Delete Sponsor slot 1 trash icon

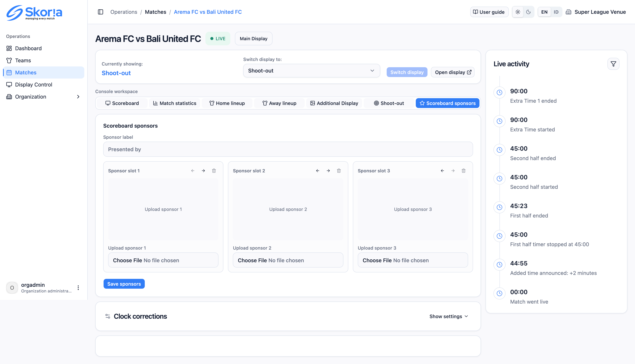tap(214, 170)
